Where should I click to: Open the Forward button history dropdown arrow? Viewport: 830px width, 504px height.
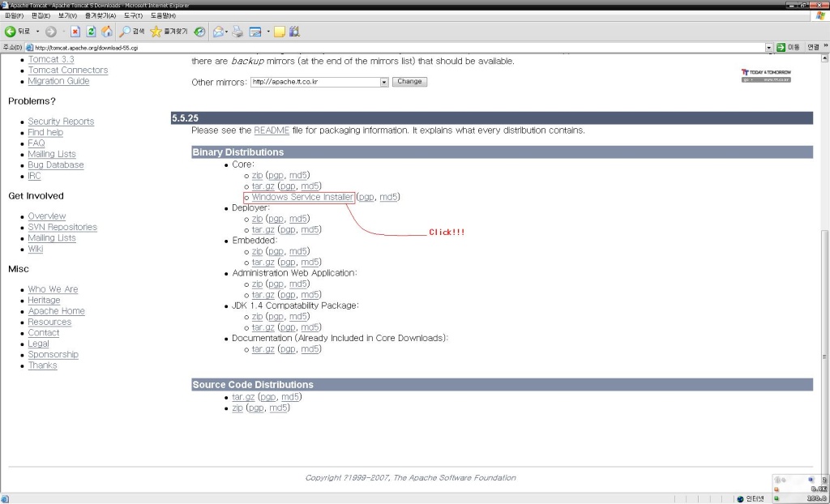[x=63, y=32]
